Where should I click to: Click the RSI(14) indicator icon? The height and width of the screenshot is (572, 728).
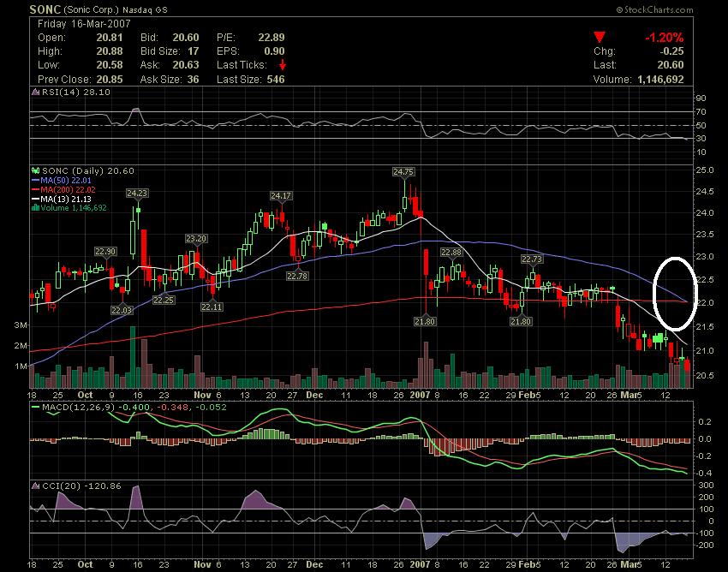[36, 92]
